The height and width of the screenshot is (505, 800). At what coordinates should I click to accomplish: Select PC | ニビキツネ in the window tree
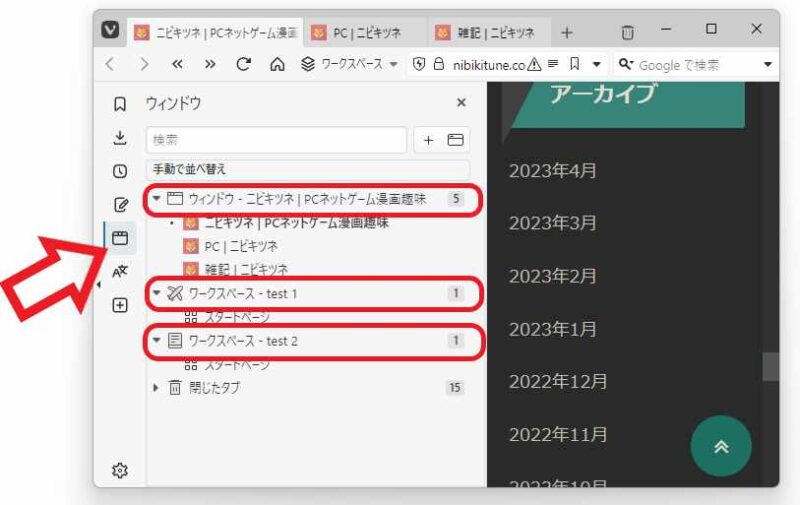click(x=241, y=246)
